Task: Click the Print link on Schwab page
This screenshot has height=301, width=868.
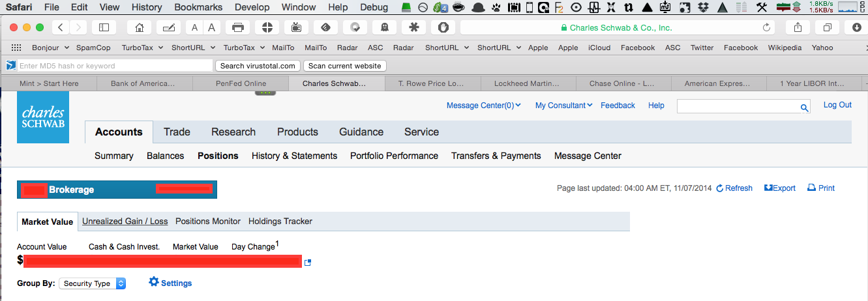Action: coord(821,188)
